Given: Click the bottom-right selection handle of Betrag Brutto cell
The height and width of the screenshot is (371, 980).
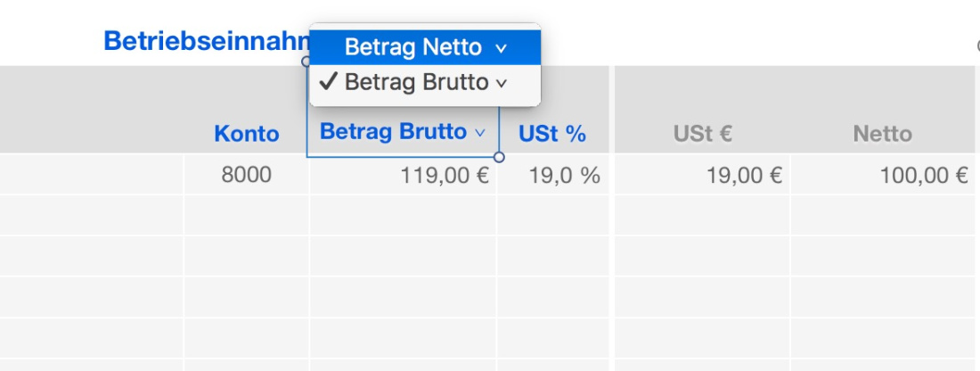Looking at the screenshot, I should [499, 157].
